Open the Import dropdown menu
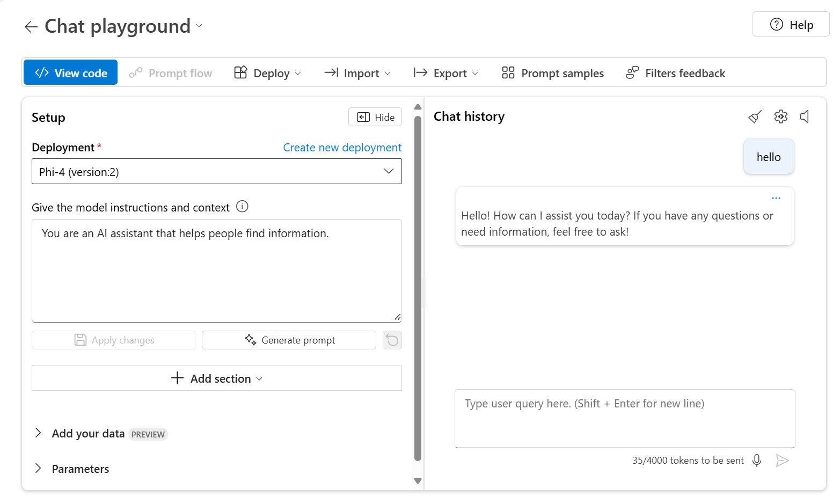The height and width of the screenshot is (504, 840). [x=357, y=73]
